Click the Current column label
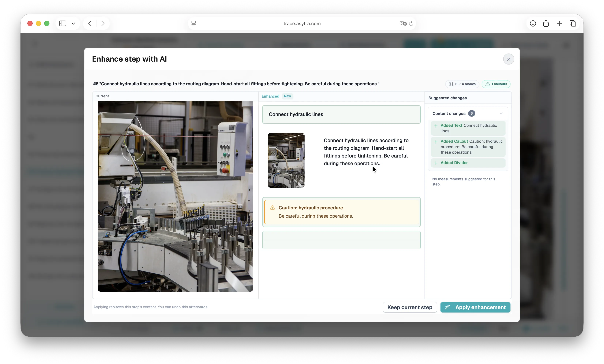The height and width of the screenshot is (364, 604). click(x=102, y=96)
